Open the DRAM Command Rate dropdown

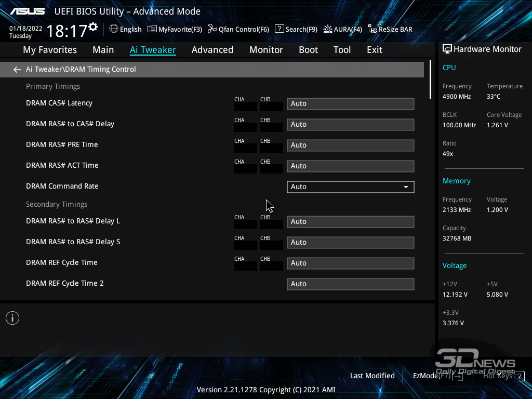pos(351,187)
